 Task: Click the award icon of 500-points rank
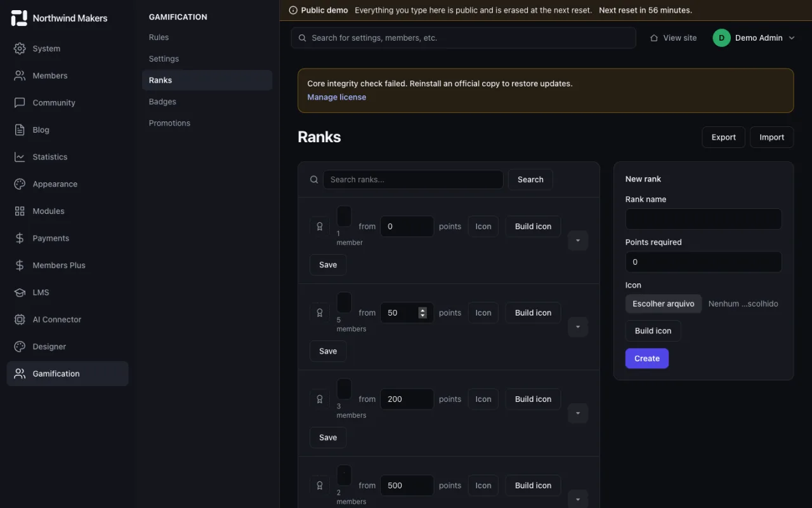click(320, 485)
